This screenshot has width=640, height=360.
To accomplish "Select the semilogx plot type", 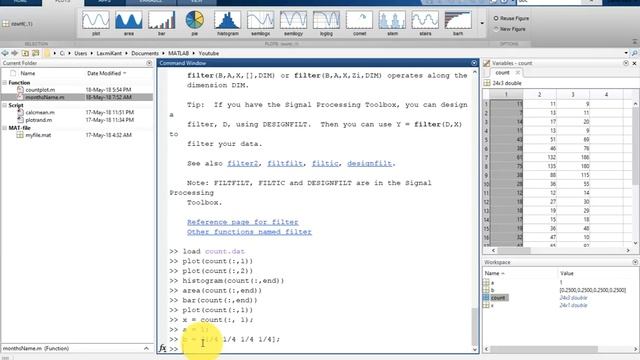I will click(260, 23).
